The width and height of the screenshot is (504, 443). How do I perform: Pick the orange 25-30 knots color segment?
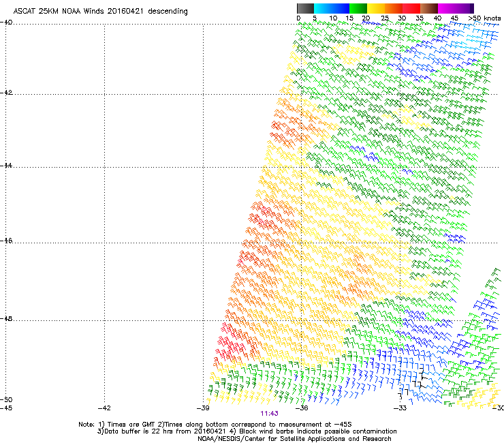(394, 8)
